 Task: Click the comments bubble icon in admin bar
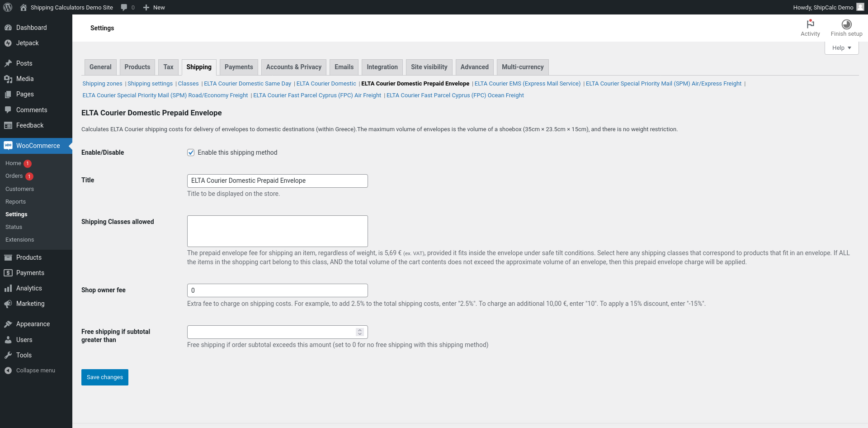click(x=124, y=7)
